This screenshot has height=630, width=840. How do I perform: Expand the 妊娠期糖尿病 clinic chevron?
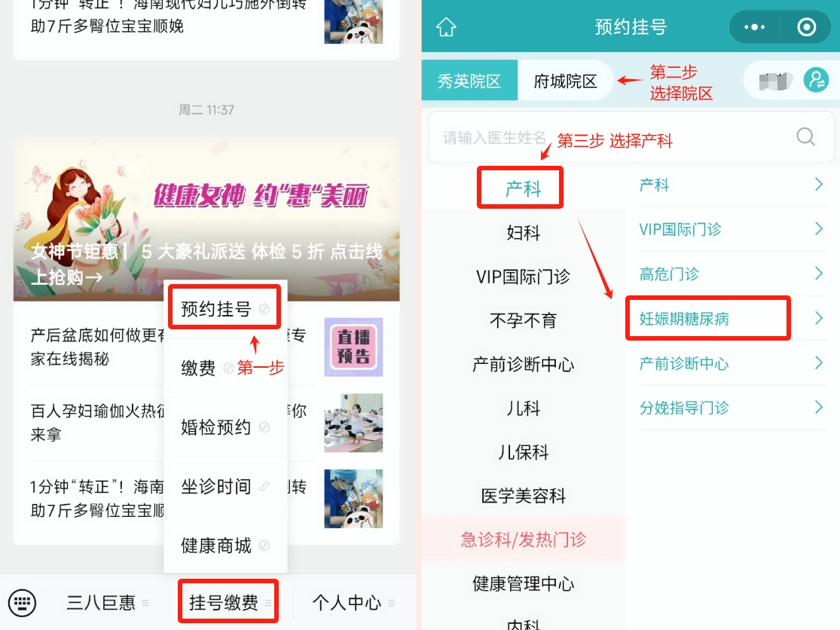coord(818,318)
